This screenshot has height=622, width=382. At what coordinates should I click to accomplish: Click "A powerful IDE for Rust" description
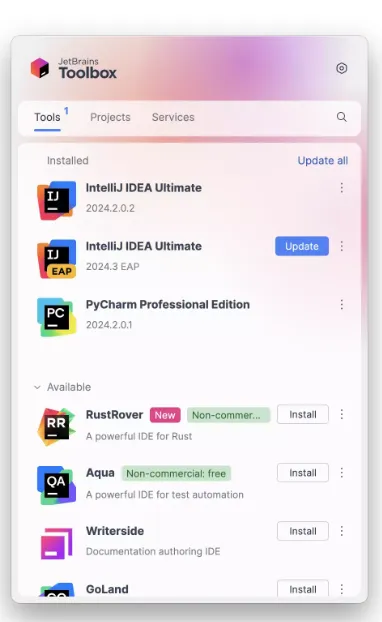139,436
